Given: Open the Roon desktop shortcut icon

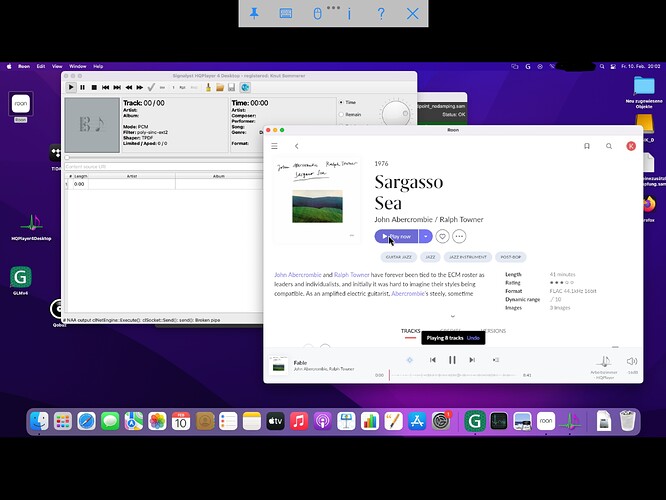Looking at the screenshot, I should coord(20,104).
